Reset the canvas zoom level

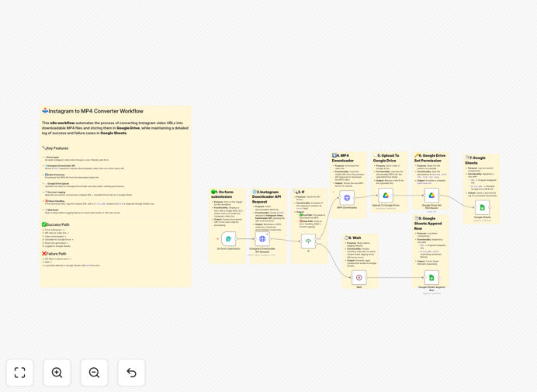(x=131, y=373)
